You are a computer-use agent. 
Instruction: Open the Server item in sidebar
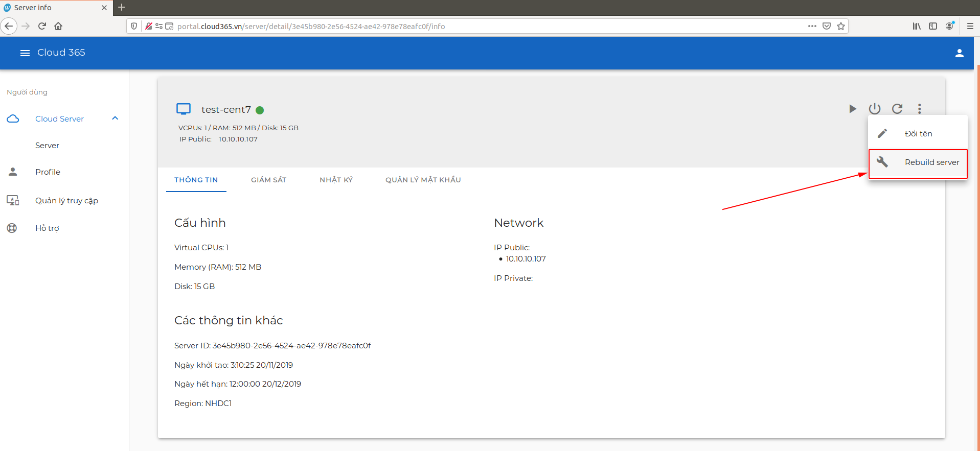click(x=47, y=146)
